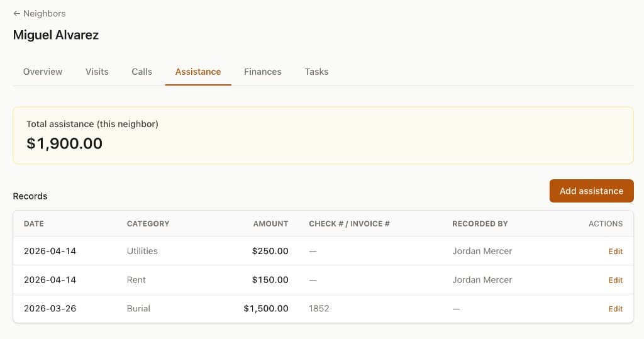
Task: Go back to Neighbors list
Action: tap(40, 14)
